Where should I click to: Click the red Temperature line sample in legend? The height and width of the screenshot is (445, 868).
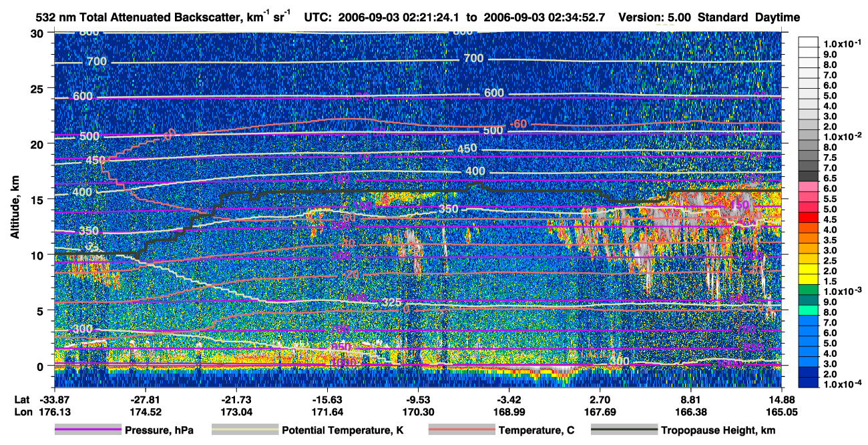pyautogui.click(x=461, y=430)
